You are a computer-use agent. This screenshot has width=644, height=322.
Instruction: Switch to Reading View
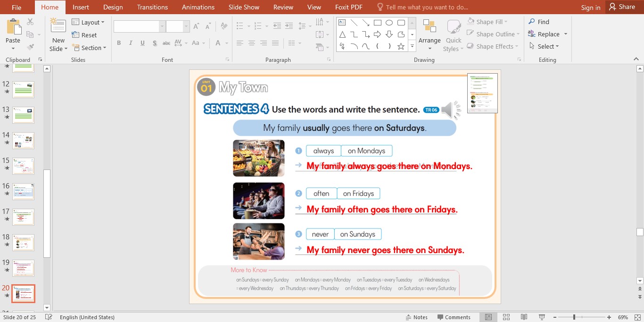tap(524, 317)
